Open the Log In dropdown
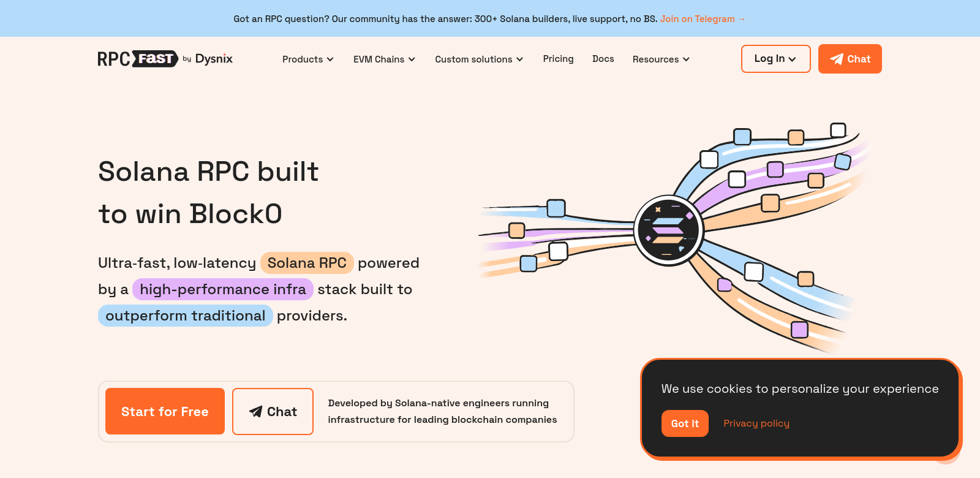This screenshot has width=980, height=478. (776, 59)
